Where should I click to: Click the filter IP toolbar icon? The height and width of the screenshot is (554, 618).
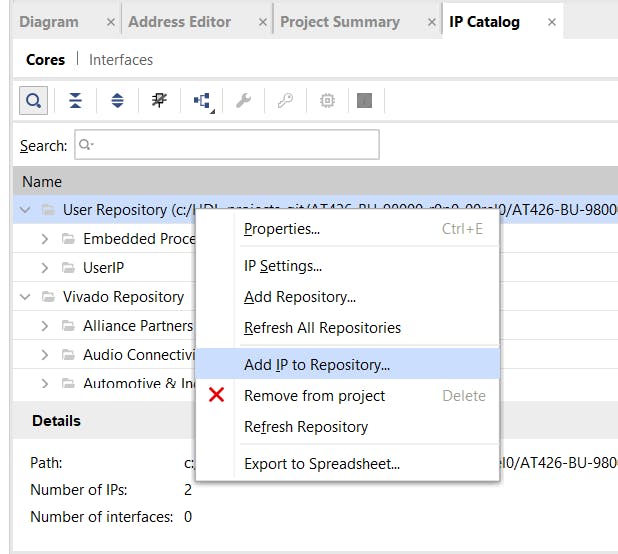(159, 100)
